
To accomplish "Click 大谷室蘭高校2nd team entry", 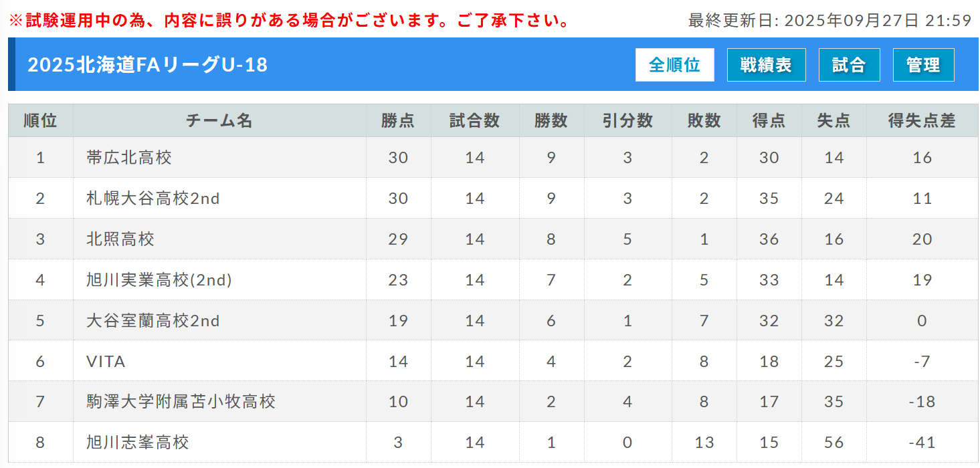I will coord(153,321).
